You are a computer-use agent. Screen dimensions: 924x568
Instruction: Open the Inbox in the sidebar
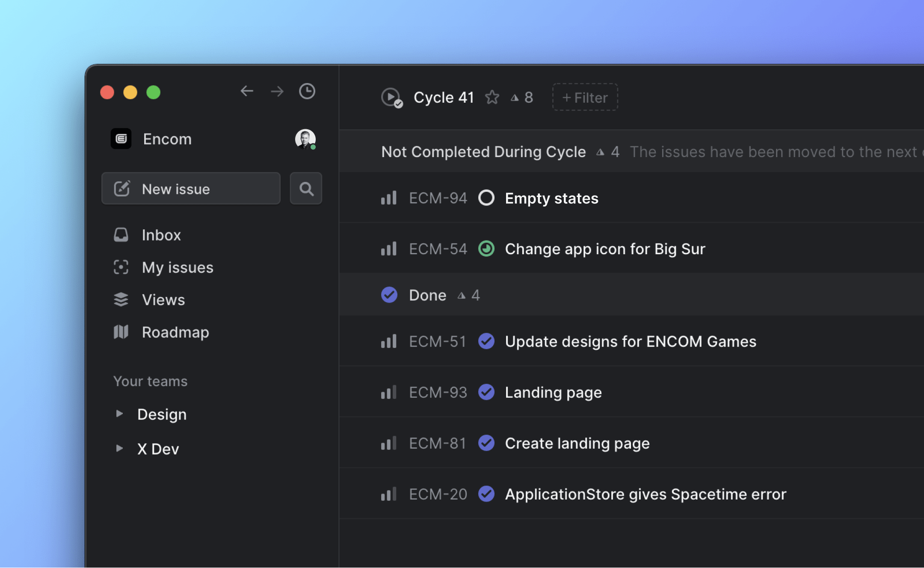(x=161, y=235)
